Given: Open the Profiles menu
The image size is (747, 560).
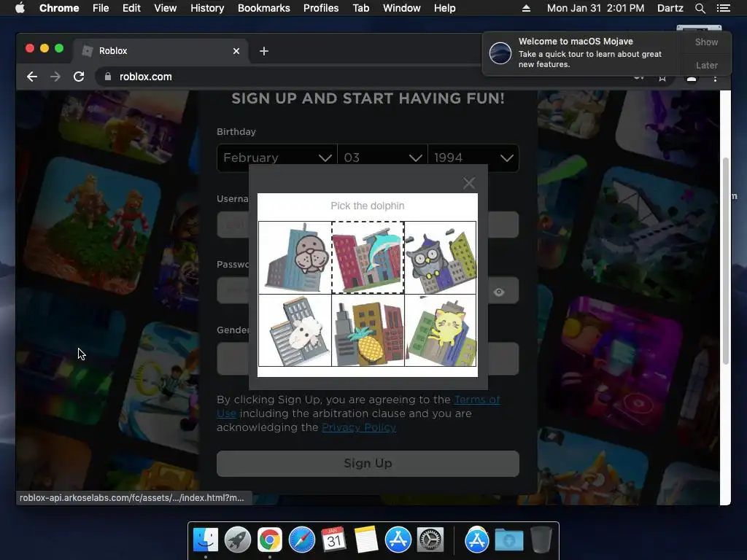Looking at the screenshot, I should pyautogui.click(x=321, y=8).
